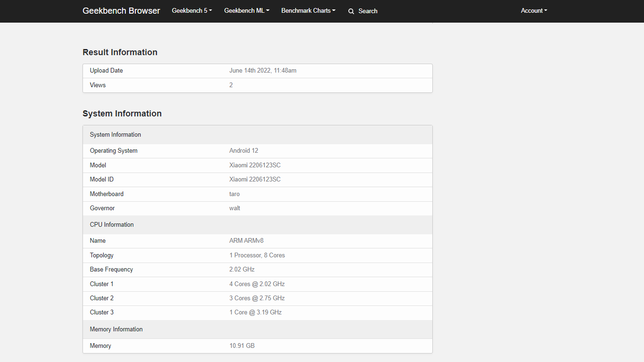Select the upload date June 14th 2022 value
The height and width of the screenshot is (362, 644).
(x=263, y=71)
